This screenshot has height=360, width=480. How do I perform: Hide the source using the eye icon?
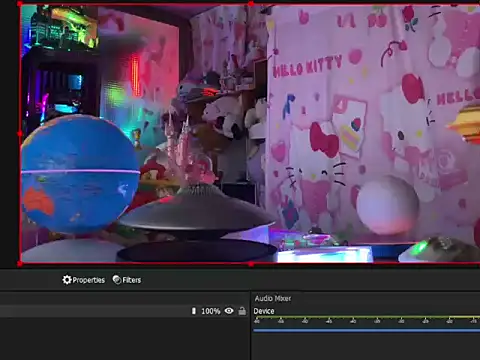point(229,311)
